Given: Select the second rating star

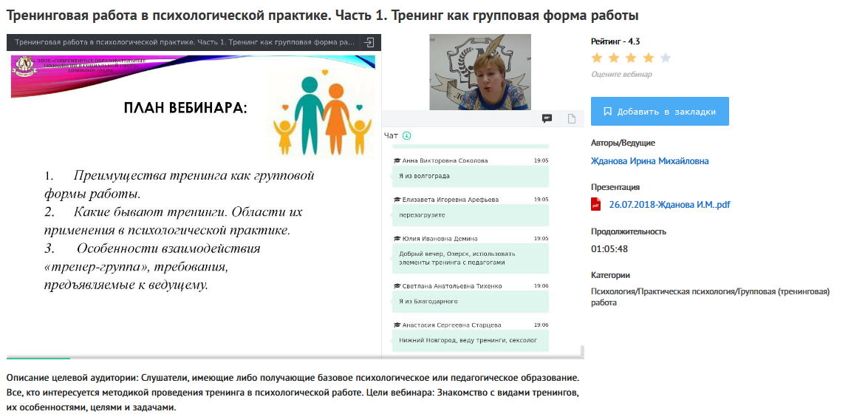Looking at the screenshot, I should coord(614,58).
